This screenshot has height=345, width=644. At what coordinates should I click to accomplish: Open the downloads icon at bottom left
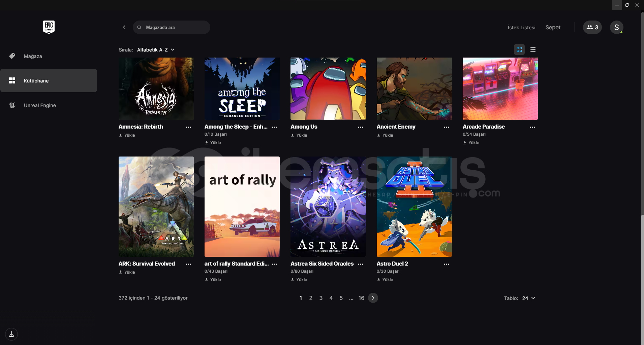[x=11, y=334]
